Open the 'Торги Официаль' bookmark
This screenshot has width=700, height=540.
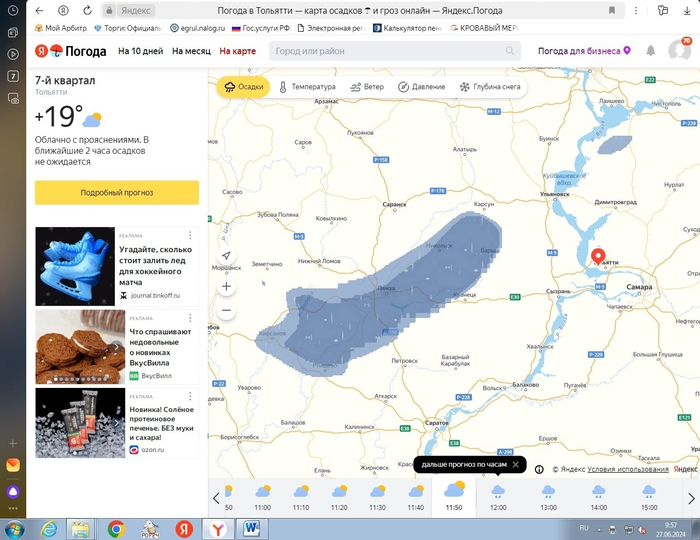(128, 28)
